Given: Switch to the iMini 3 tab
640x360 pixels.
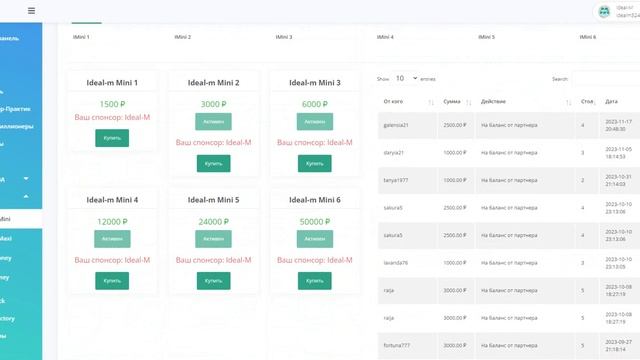Looking at the screenshot, I should (284, 37).
